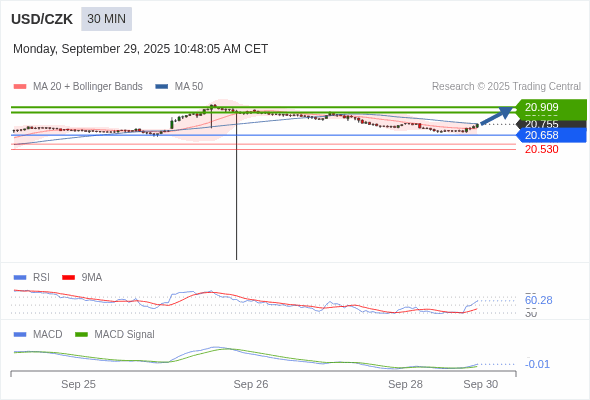
Task: Click the green 20.909 resistance price tag
Action: [x=551, y=108]
